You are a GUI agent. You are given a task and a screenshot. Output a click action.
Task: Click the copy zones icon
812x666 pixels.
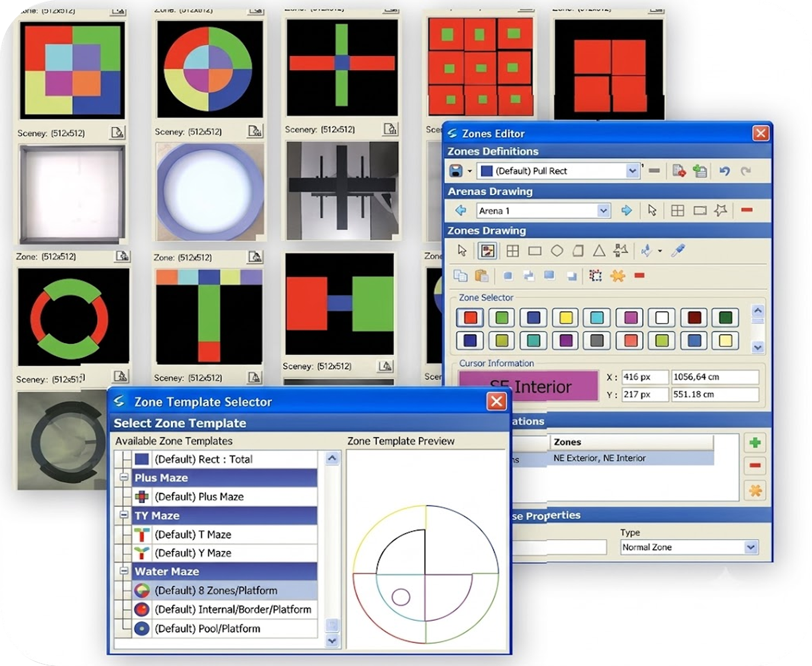click(x=460, y=276)
